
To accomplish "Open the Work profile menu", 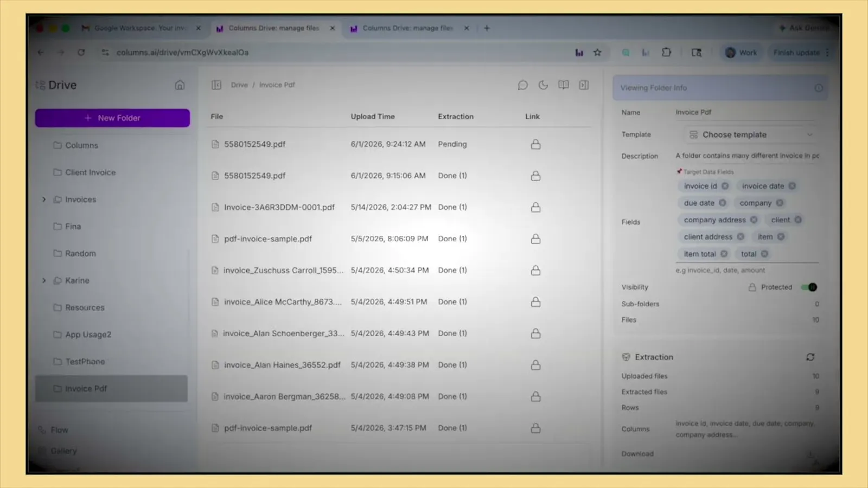I will click(741, 53).
